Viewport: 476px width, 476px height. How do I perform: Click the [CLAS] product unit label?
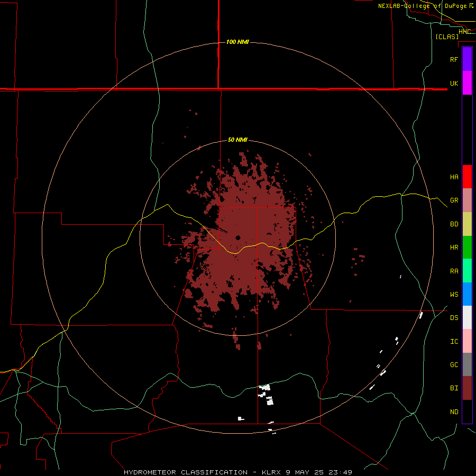pyautogui.click(x=447, y=36)
